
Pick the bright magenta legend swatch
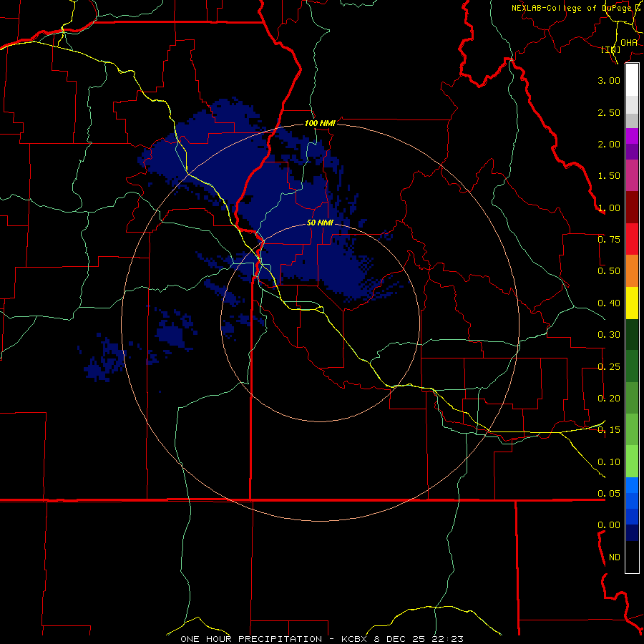coord(632,136)
